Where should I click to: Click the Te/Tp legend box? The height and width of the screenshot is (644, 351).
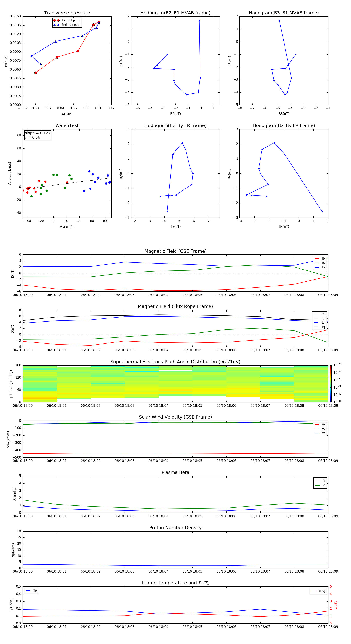tap(318, 591)
